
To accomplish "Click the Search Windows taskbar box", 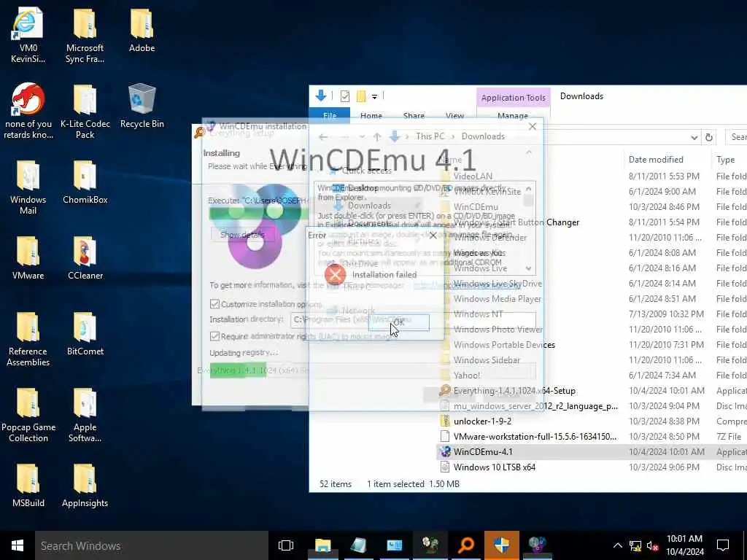I will [152, 545].
